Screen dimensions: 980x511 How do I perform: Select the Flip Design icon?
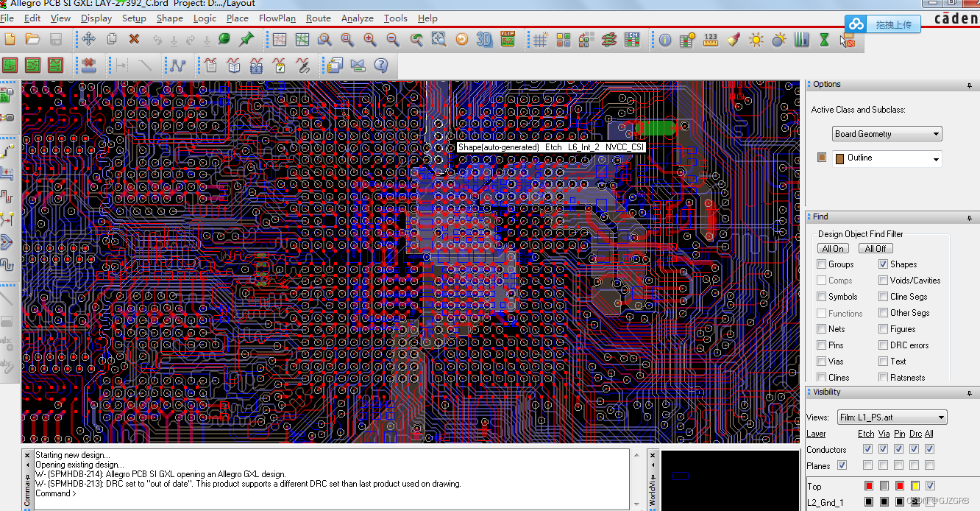[x=508, y=40]
